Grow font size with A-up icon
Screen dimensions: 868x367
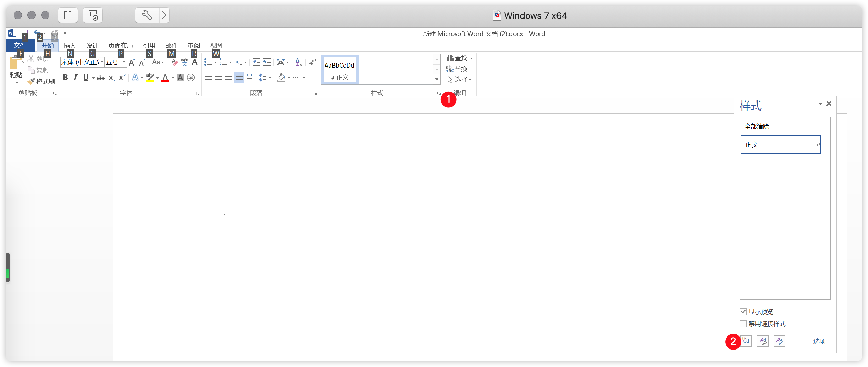click(x=132, y=62)
